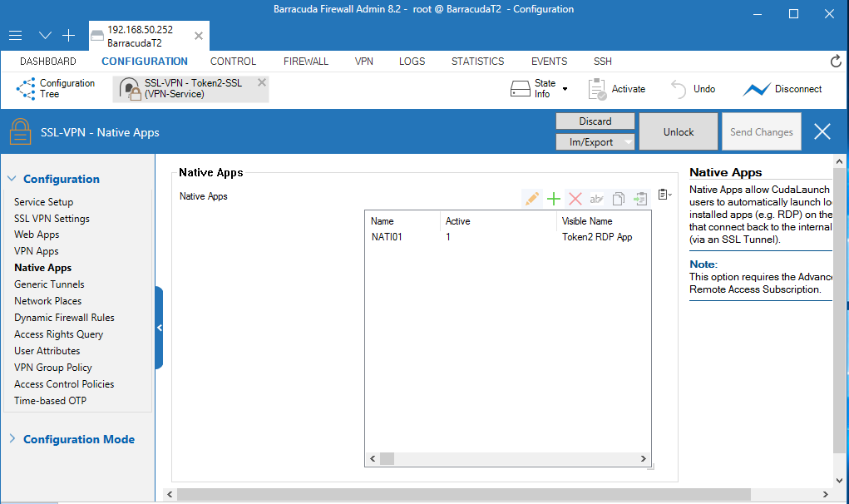This screenshot has height=504, width=849.
Task: Click the down arrow of the vertical scrollbar
Action: point(839,480)
